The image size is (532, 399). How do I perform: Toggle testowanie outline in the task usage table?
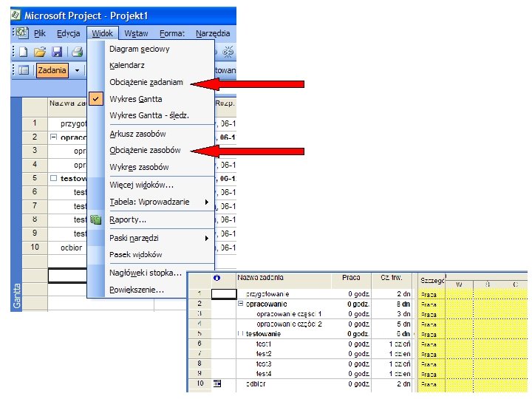click(x=241, y=333)
